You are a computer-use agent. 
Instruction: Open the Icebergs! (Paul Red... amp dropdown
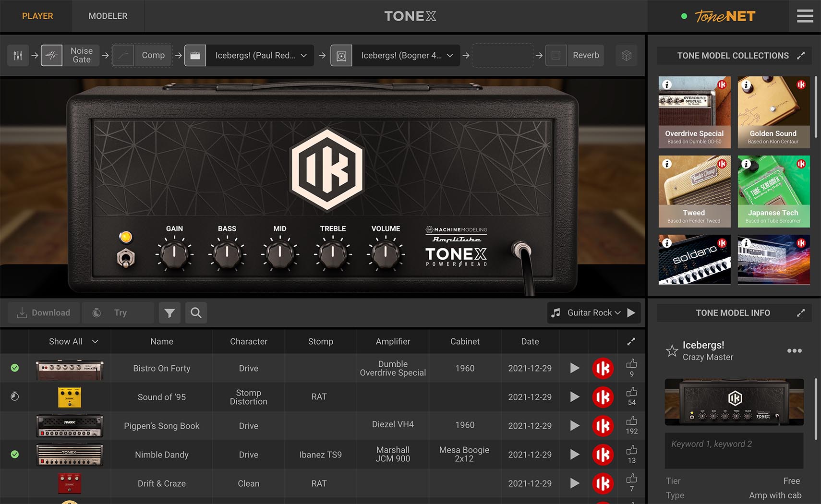tap(261, 56)
